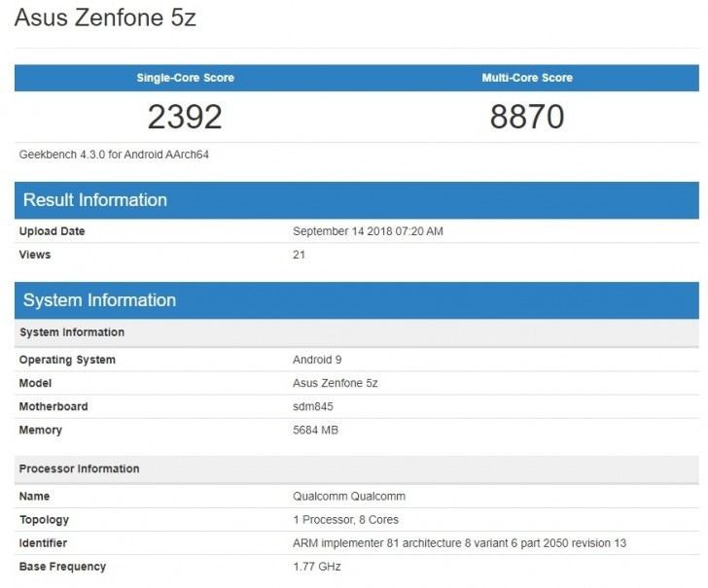
Task: Click the upload date September 14 2018 07:20 AM
Action: (368, 231)
